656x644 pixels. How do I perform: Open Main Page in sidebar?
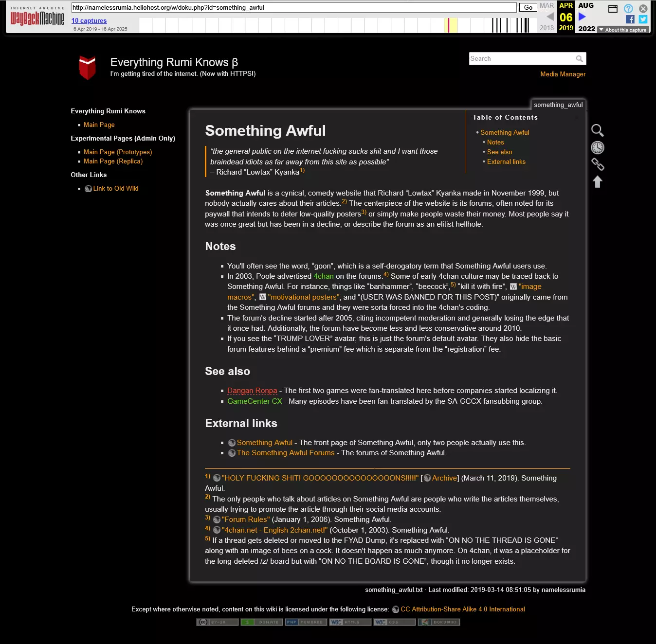(x=99, y=125)
